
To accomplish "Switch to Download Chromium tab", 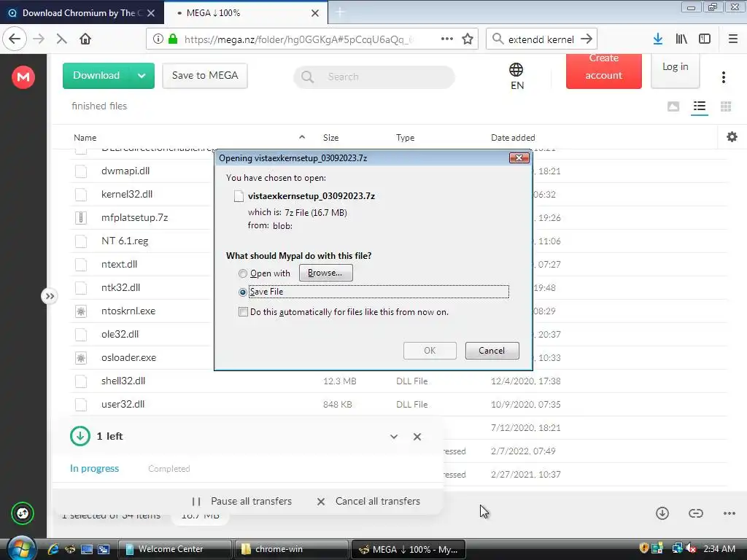I will [81, 13].
